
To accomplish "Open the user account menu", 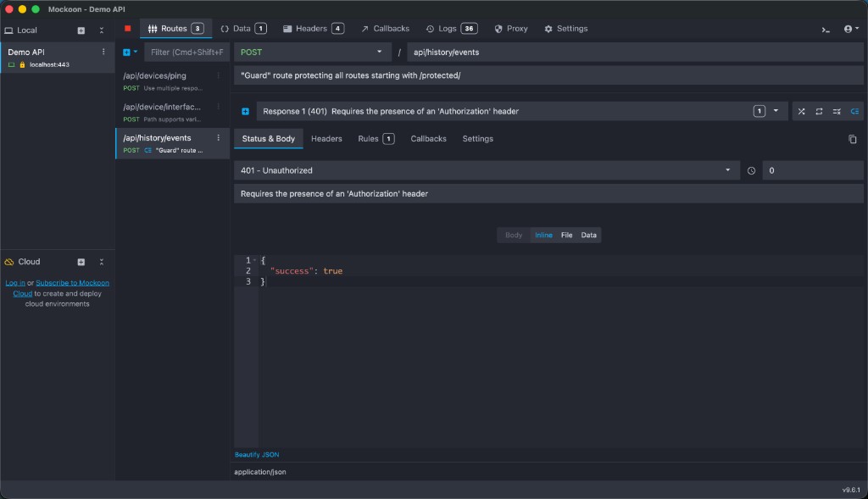I will (x=851, y=29).
